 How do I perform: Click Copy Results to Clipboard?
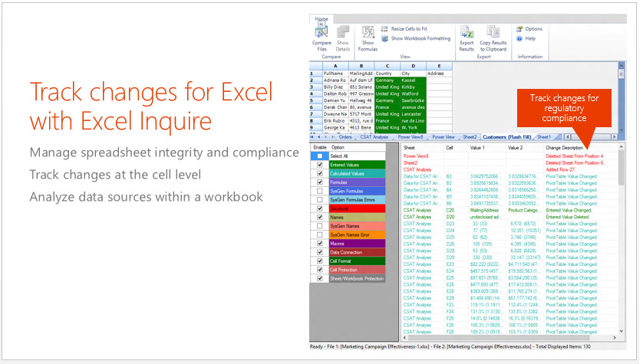tap(493, 35)
